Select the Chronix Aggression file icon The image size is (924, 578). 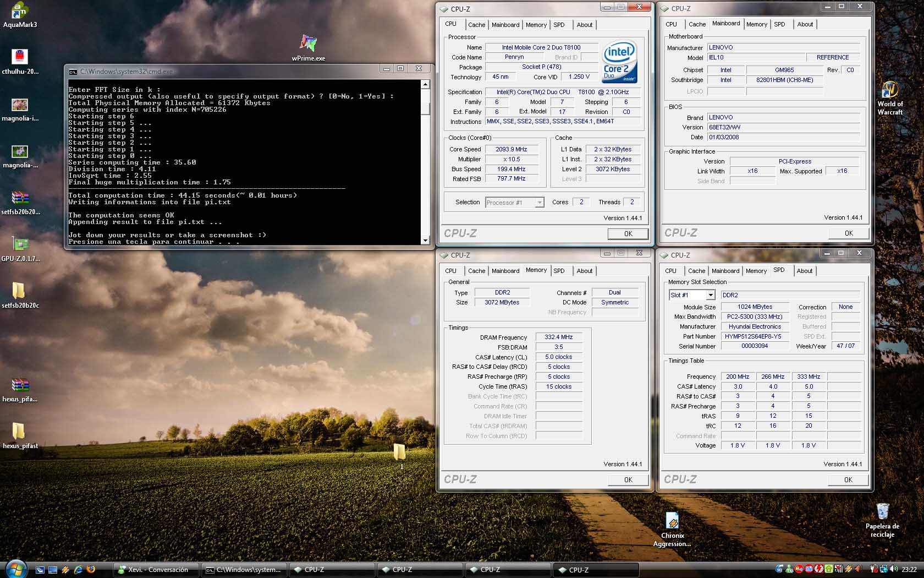[672, 530]
